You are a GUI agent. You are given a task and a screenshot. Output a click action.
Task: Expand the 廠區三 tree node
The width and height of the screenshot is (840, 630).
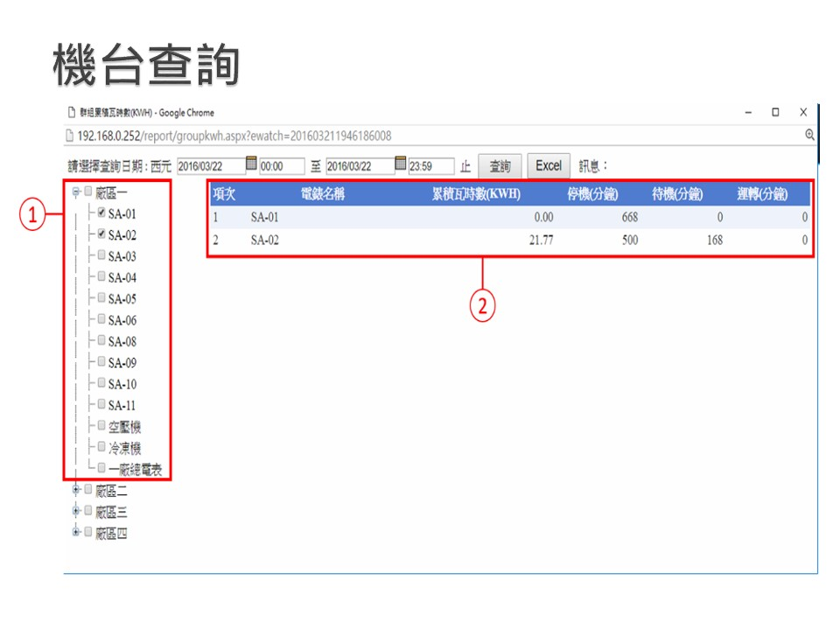tap(76, 511)
